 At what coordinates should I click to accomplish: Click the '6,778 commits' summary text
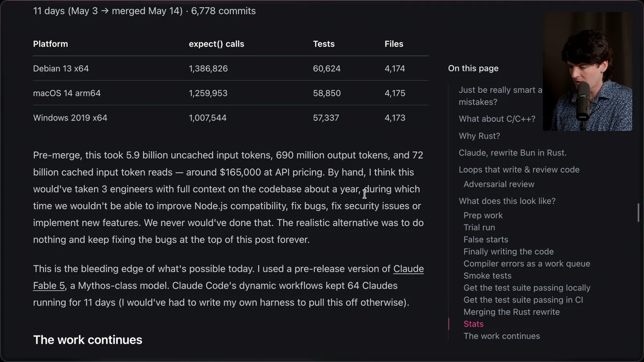point(223,11)
